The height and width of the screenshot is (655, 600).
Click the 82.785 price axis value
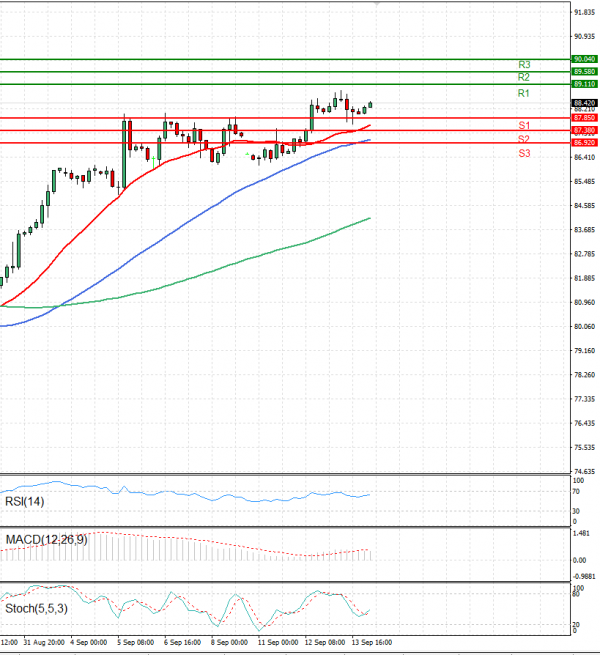click(x=585, y=254)
